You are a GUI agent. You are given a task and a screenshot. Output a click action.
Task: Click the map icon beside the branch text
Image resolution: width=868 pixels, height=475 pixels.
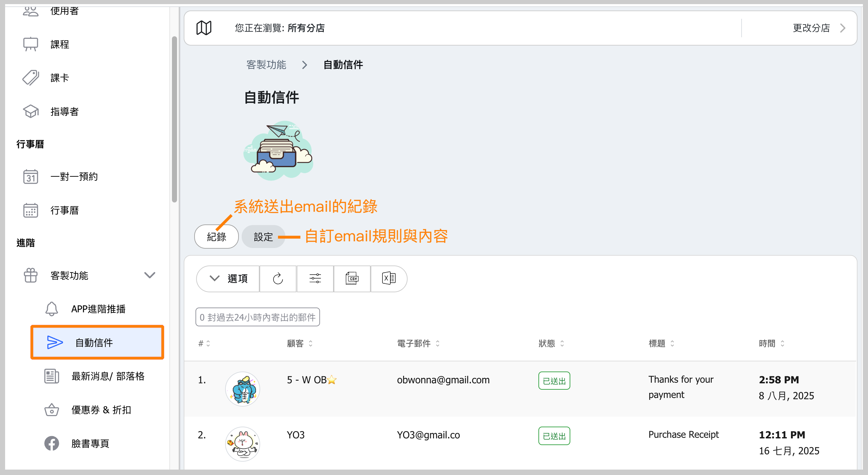204,28
